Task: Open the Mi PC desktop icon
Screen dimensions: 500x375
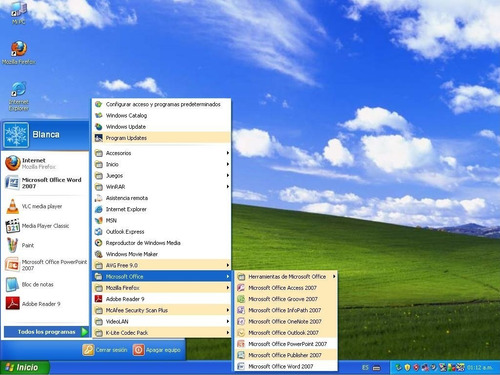Action: tap(19, 13)
